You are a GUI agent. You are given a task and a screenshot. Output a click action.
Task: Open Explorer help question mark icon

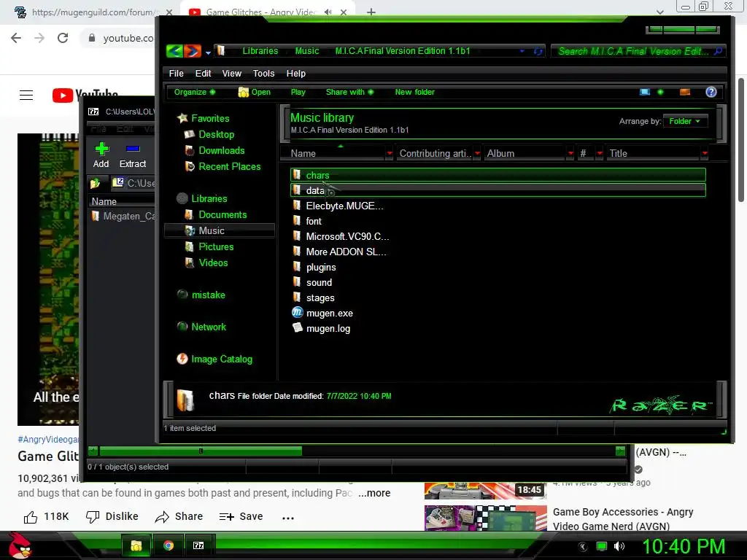coord(711,92)
